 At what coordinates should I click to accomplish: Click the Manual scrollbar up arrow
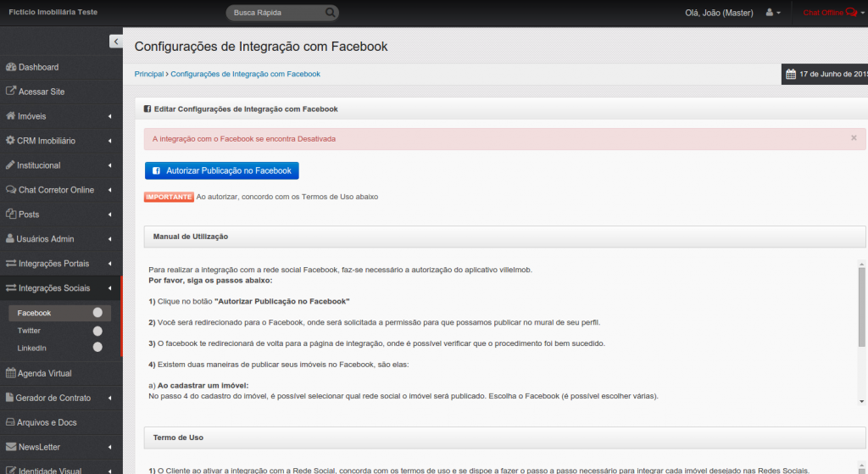[861, 265]
